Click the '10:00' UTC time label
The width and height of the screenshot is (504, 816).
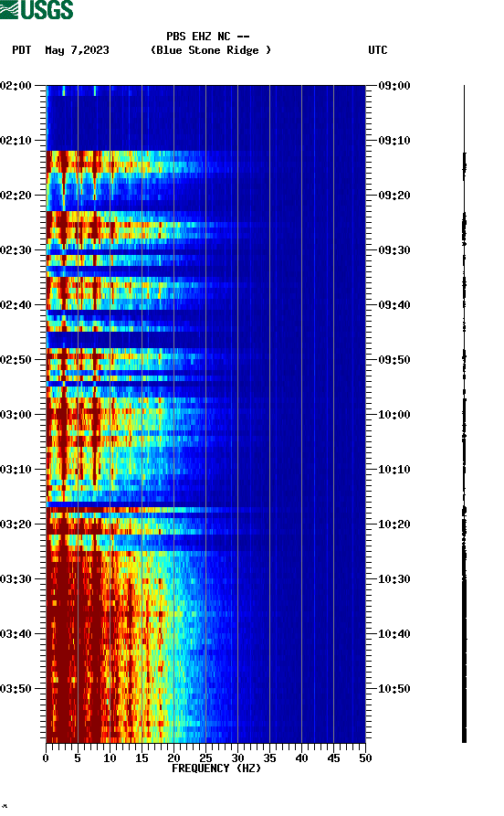click(394, 415)
